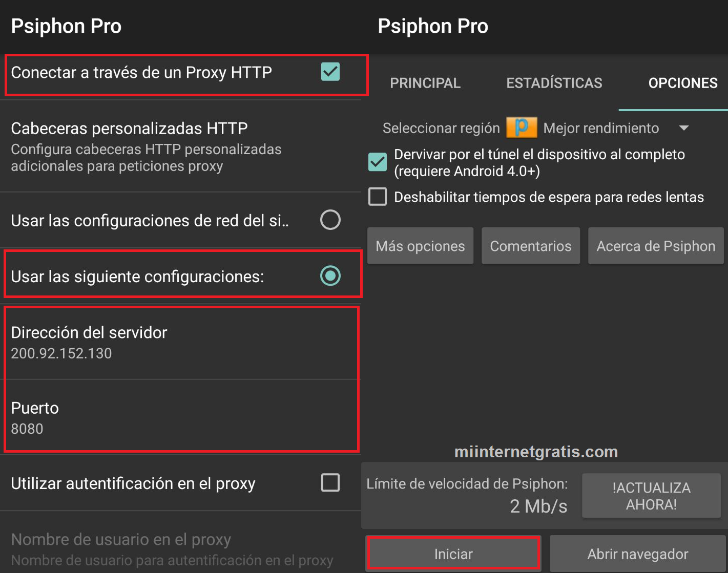Image resolution: width=728 pixels, height=573 pixels.
Task: Switch to the ESTADÍSTICAS tab
Action: tap(554, 83)
